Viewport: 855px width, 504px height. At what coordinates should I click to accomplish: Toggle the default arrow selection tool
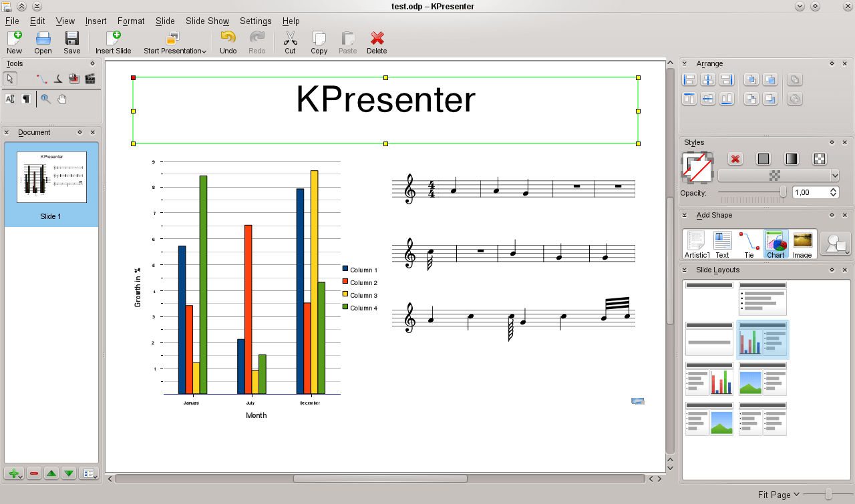pos(9,78)
